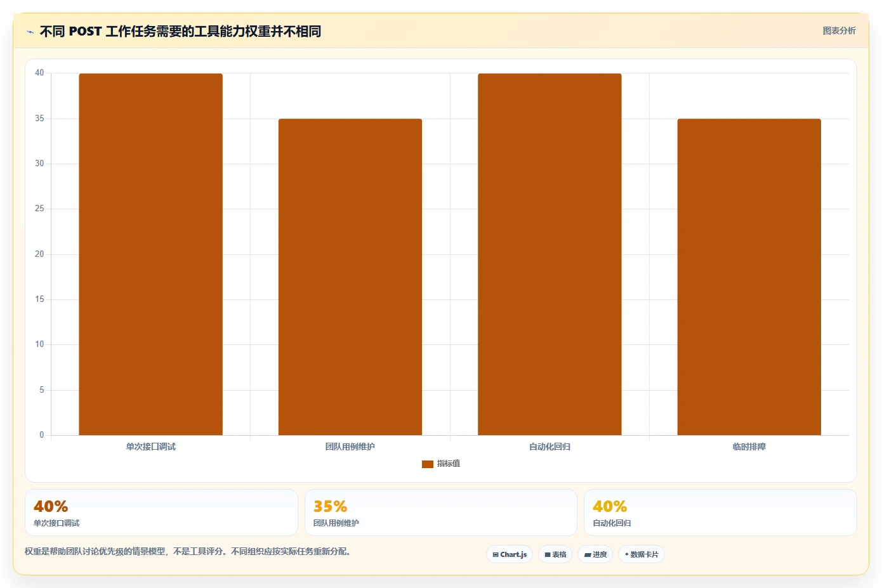Click the y-axis value 20
Image resolution: width=882 pixels, height=588 pixels.
pos(39,254)
